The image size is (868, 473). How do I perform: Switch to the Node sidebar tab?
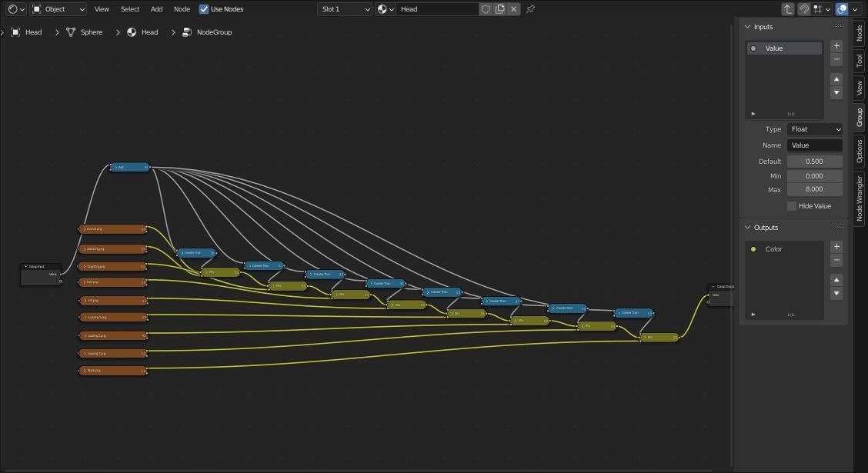[859, 33]
